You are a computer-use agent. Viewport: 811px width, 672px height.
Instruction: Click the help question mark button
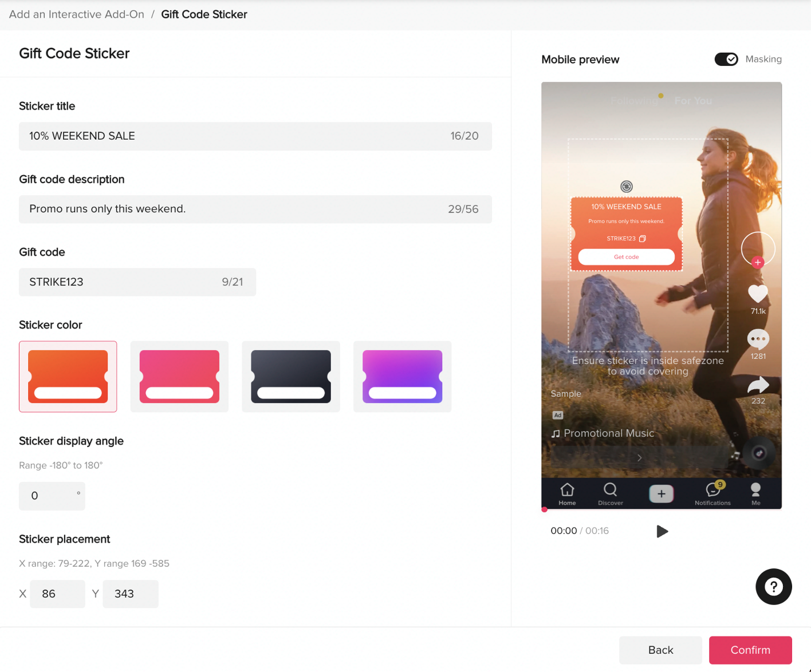pyautogui.click(x=774, y=587)
